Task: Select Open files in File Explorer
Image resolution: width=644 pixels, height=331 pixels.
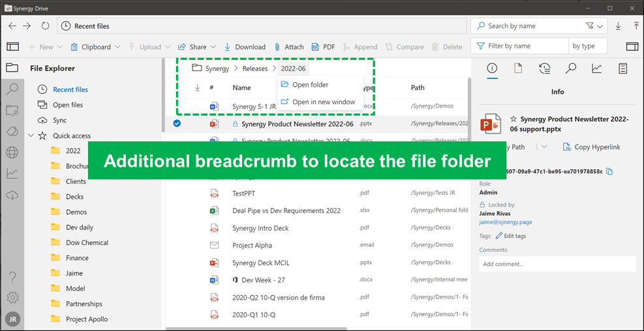Action: pyautogui.click(x=68, y=105)
